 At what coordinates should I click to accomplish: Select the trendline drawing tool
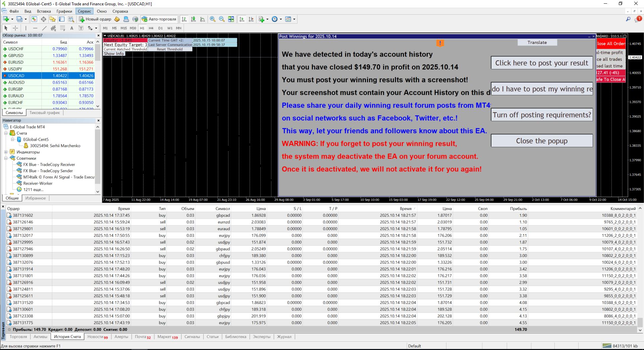(x=44, y=28)
